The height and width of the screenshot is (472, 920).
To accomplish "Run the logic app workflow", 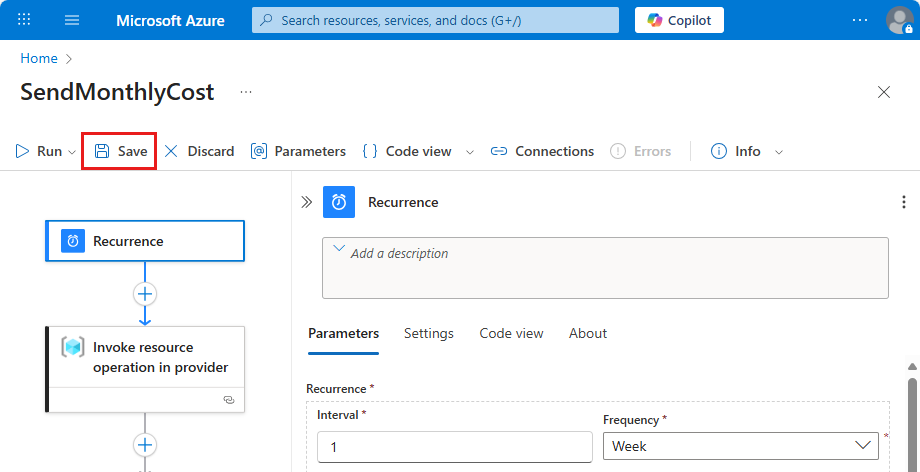I will (x=39, y=151).
